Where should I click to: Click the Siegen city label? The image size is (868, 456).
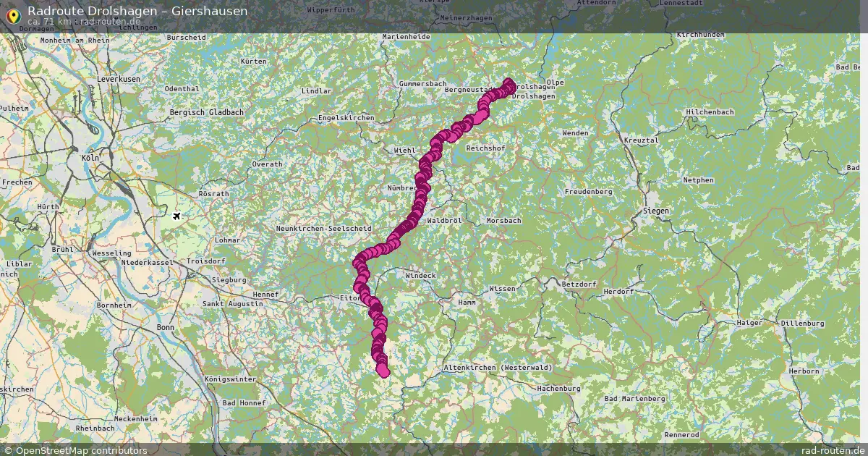[655, 211]
